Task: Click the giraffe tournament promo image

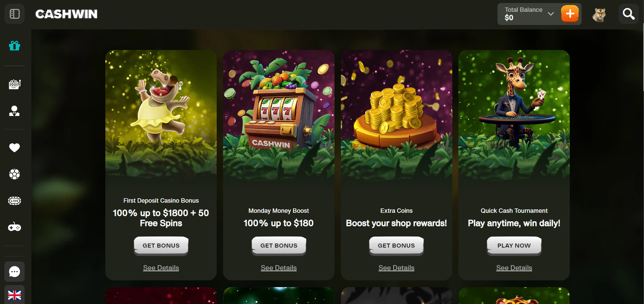Action: 514,115
